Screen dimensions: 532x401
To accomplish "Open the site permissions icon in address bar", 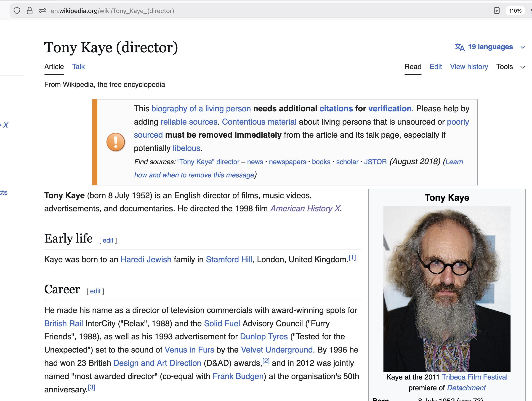I will coord(42,11).
